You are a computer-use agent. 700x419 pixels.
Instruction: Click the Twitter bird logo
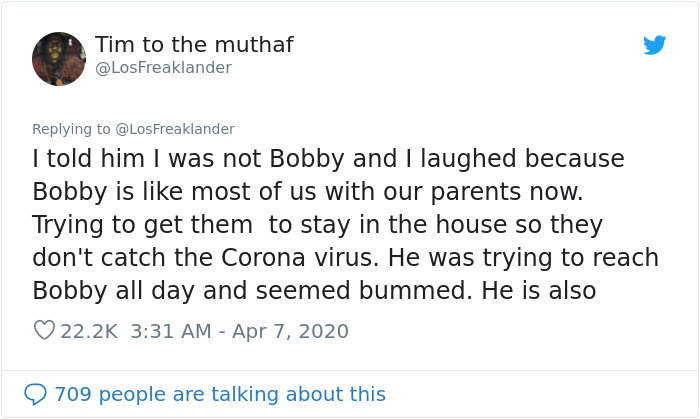coord(655,45)
